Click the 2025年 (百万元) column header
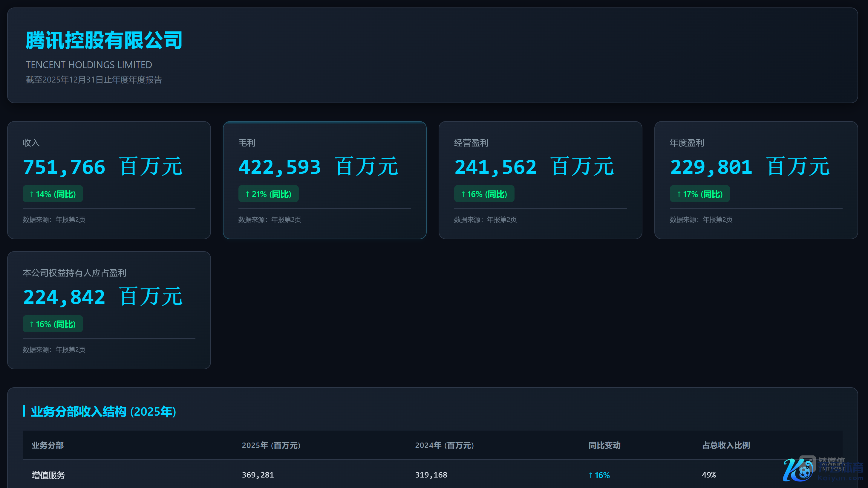Viewport: 868px width, 488px height. tap(271, 445)
